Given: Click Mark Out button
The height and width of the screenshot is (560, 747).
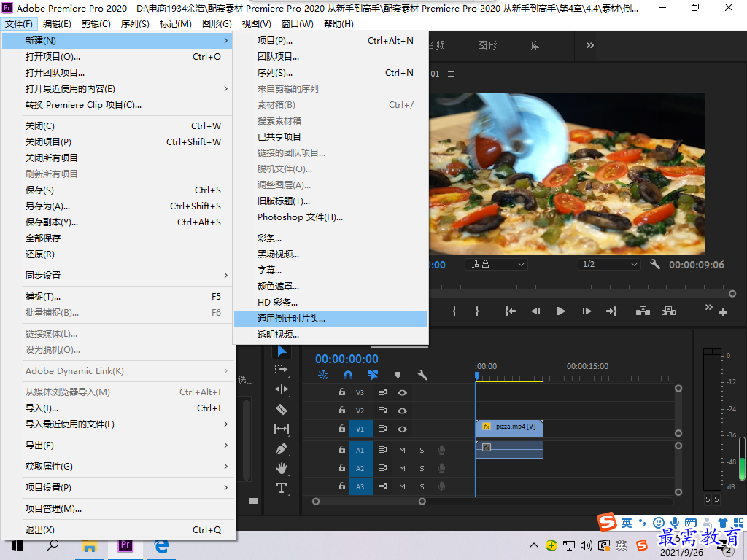Looking at the screenshot, I should pos(477,311).
